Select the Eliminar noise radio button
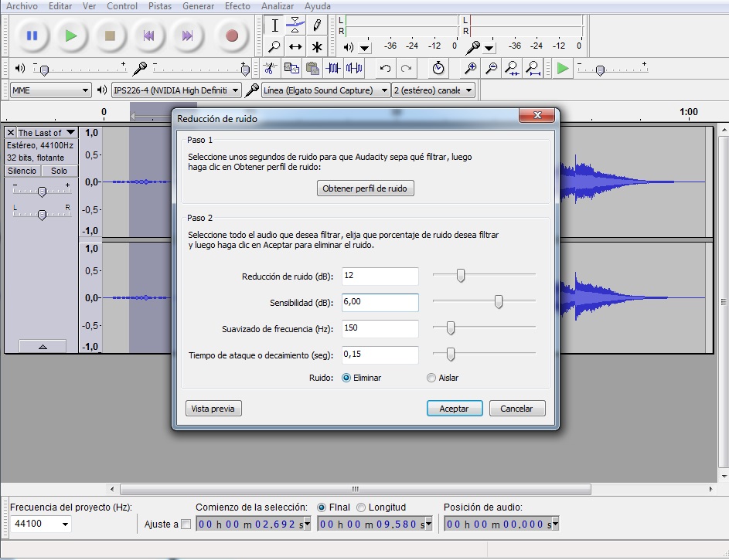Screen dimensions: 729x560 point(346,378)
